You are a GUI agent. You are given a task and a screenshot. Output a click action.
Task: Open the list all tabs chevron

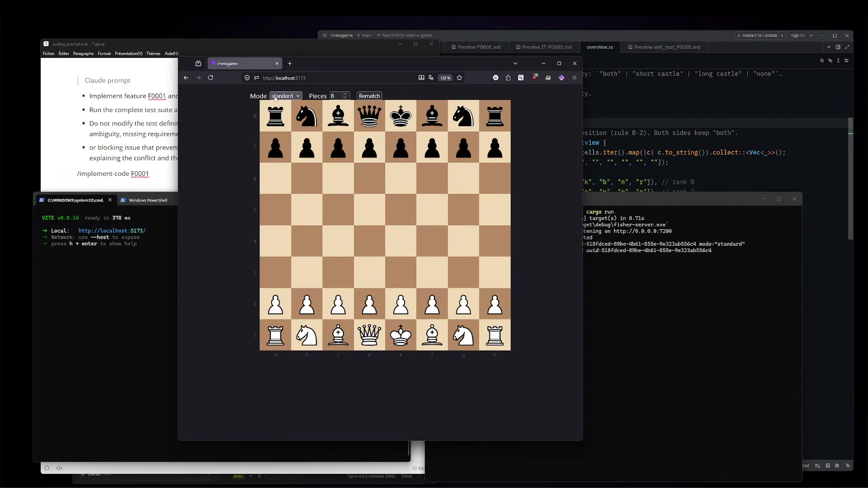515,63
